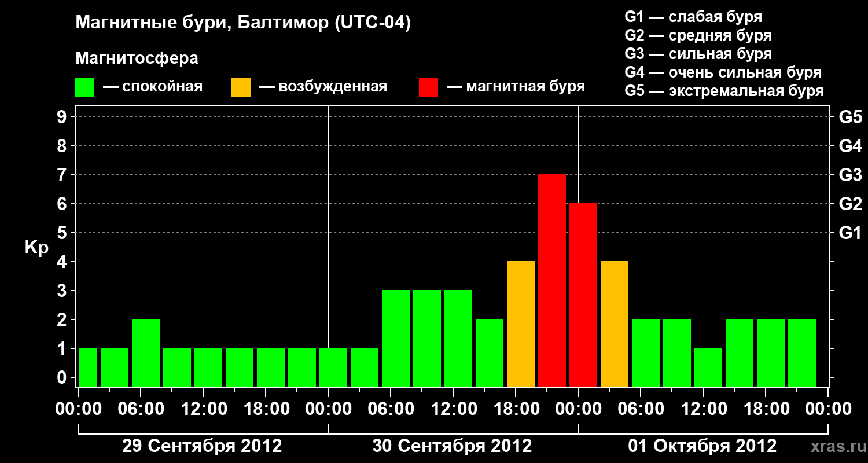The image size is (868, 463).
Task: Click the '— спокойная' legend label
Action: 153,87
